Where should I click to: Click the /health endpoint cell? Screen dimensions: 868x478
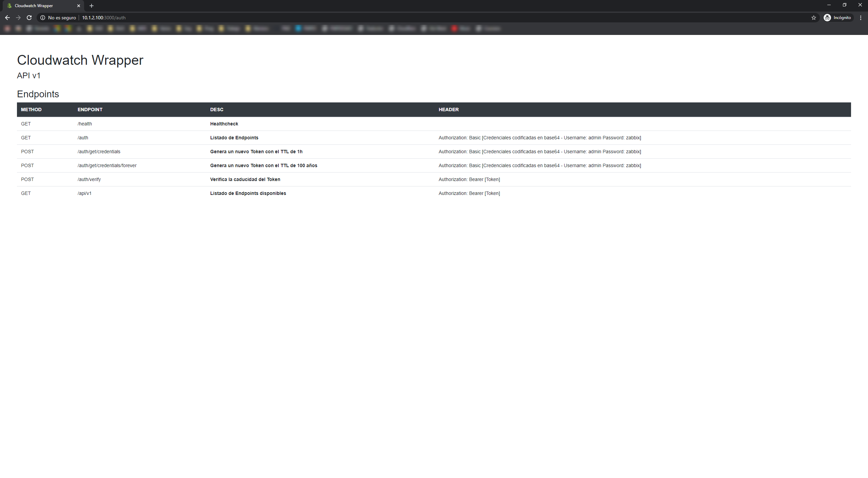(85, 124)
